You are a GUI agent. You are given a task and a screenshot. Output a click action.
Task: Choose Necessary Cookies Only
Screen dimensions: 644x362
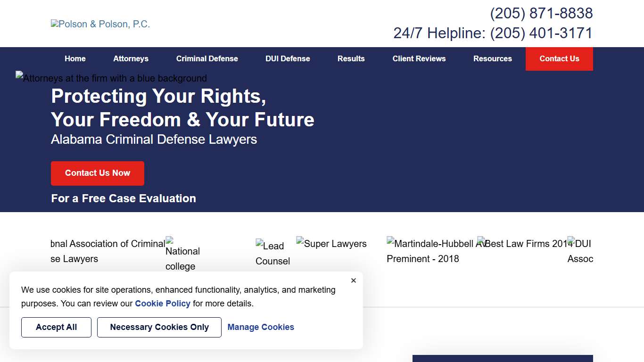(x=159, y=327)
